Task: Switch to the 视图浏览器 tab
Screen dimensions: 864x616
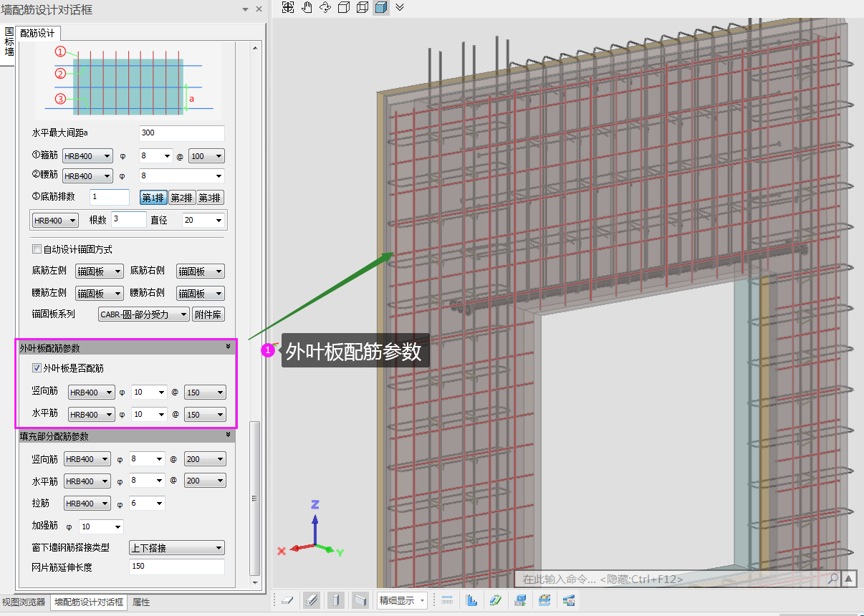Action: click(x=24, y=602)
